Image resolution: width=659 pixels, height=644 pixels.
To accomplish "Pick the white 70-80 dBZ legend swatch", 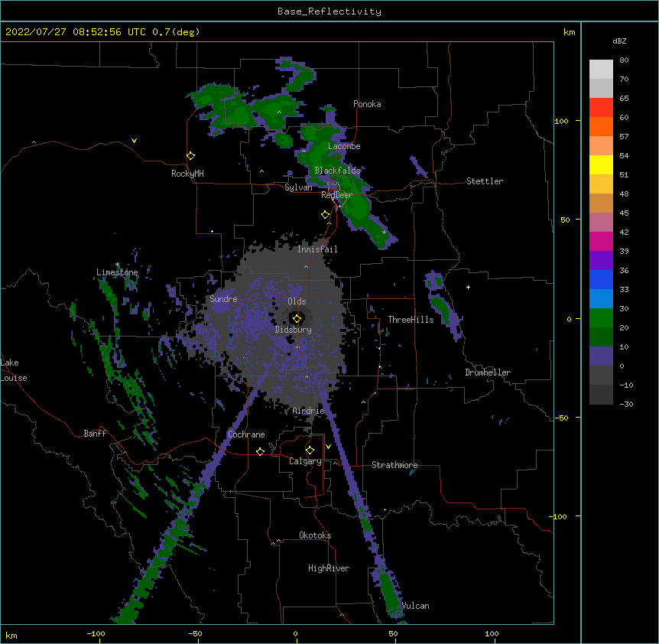I will tap(601, 70).
